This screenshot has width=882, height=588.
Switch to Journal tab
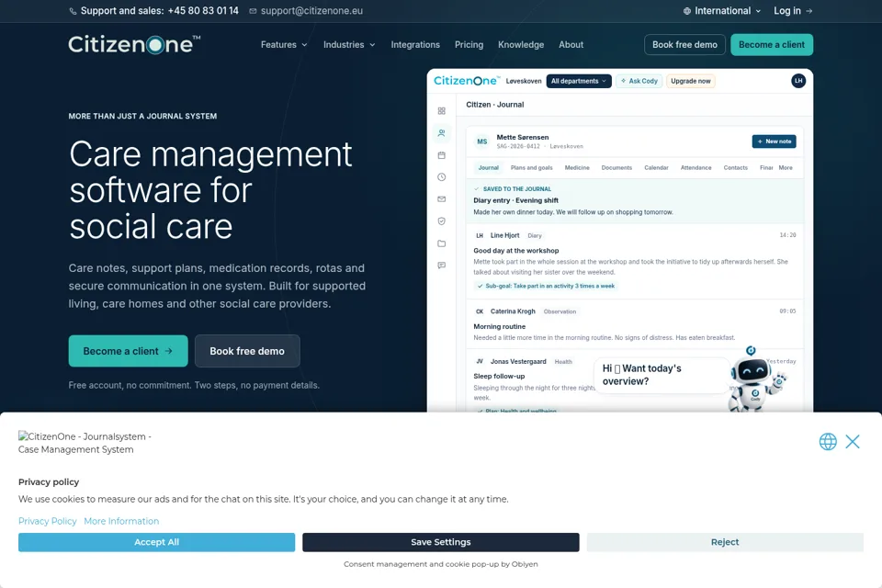click(x=488, y=168)
